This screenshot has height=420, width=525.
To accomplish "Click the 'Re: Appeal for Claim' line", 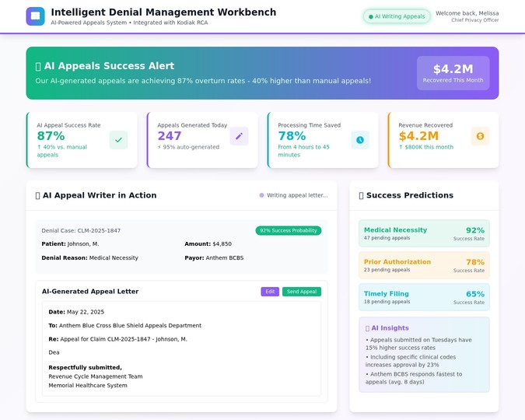I will point(118,339).
